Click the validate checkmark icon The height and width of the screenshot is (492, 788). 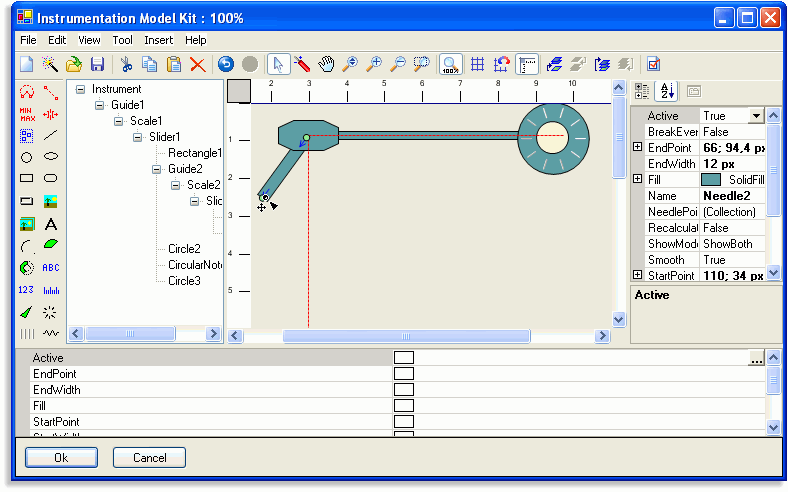[x=653, y=64]
